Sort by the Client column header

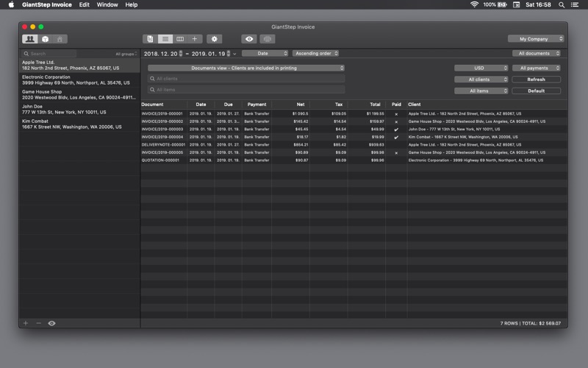click(487, 105)
